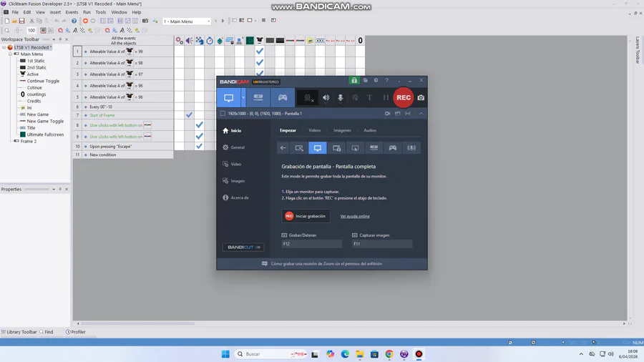The height and width of the screenshot is (362, 644).
Task: Click Player column icon in event editor
Action: tap(240, 41)
